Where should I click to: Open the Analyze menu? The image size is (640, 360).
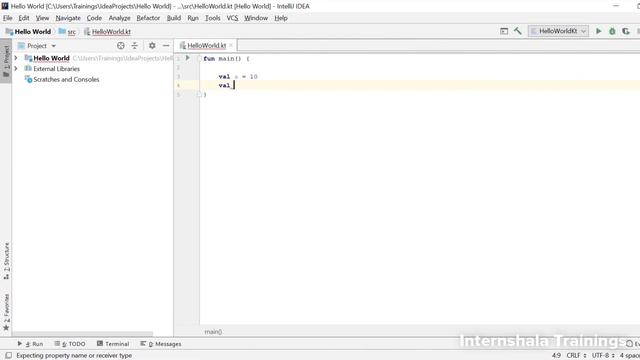click(x=119, y=18)
